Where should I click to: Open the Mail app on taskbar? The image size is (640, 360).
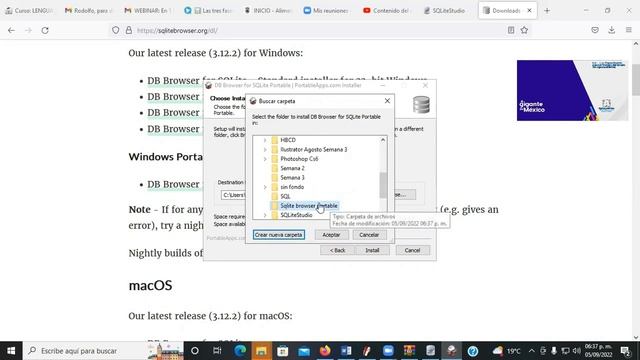[x=304, y=351]
